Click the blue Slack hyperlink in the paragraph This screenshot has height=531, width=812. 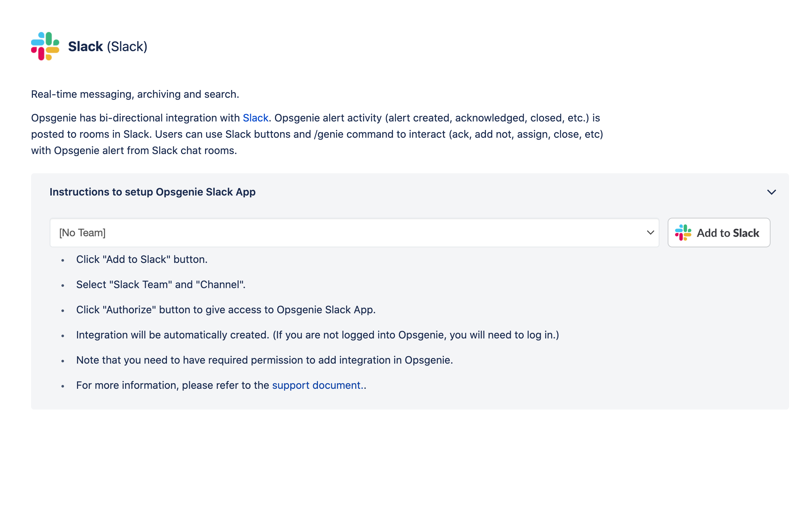coord(255,118)
